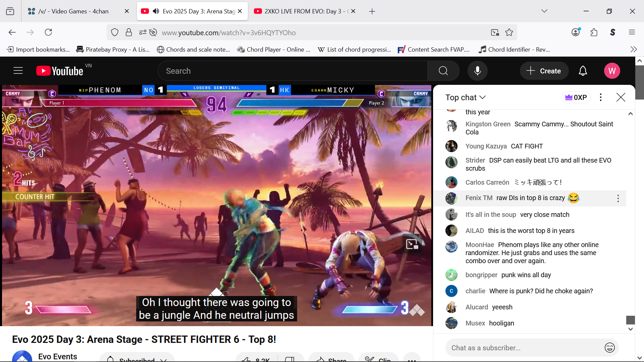Select the Evo 2025 Day 3 tab
This screenshot has width=644, height=362.
click(193, 11)
